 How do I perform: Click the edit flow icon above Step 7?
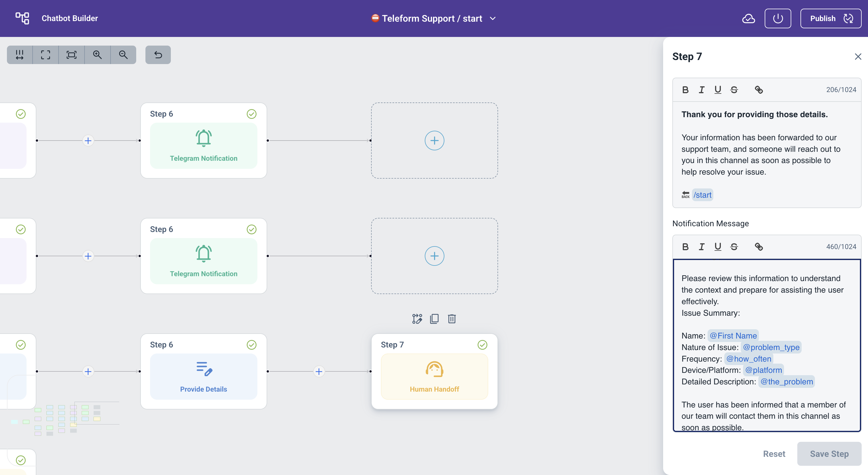tap(417, 319)
